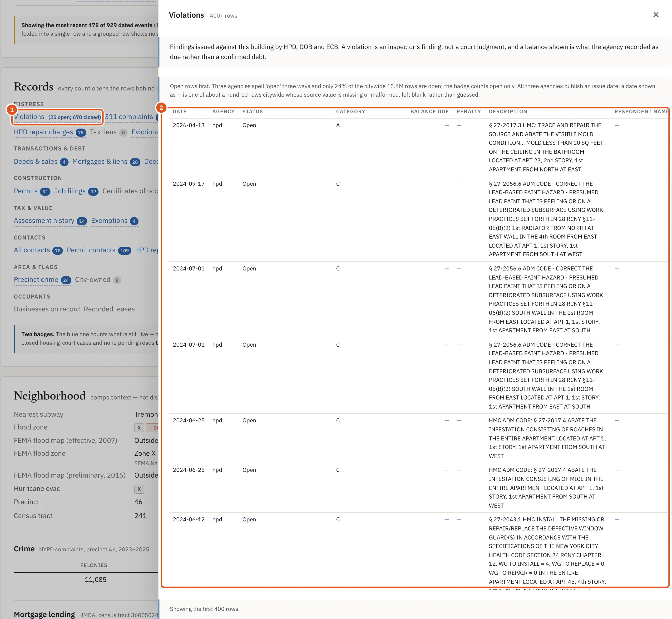Close the Violations panel
672x619 pixels.
pyautogui.click(x=656, y=15)
